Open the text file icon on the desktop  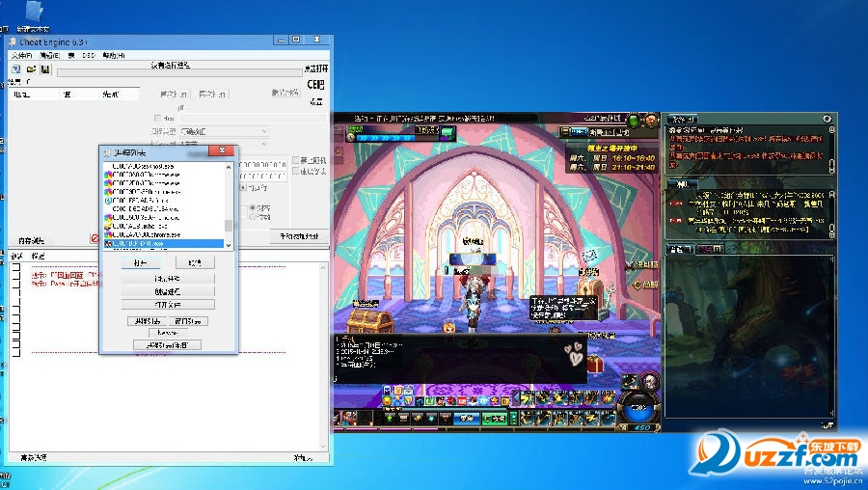pyautogui.click(x=33, y=13)
